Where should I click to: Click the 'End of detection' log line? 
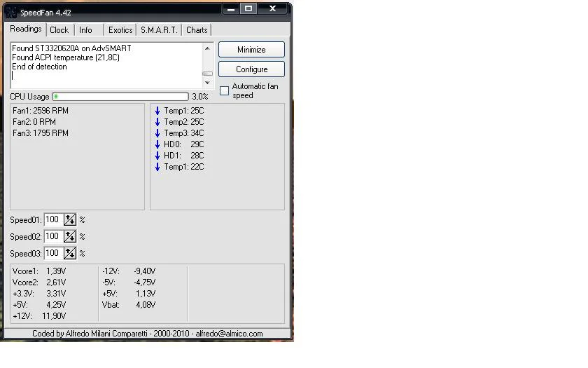click(x=39, y=67)
